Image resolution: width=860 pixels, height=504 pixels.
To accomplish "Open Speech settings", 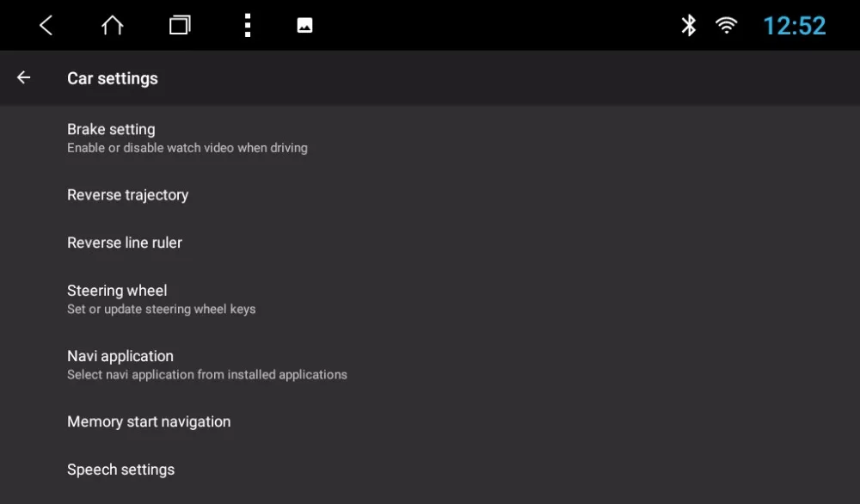I will coord(430,470).
